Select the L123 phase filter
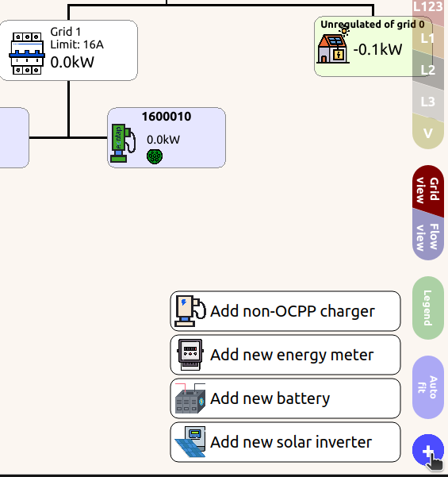The image size is (448, 477). [428, 10]
